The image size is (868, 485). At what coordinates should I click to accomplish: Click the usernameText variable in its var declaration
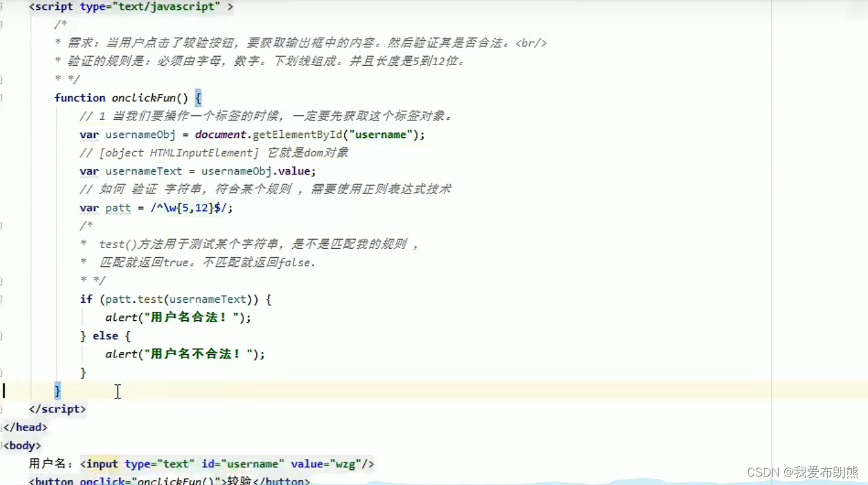(x=144, y=171)
